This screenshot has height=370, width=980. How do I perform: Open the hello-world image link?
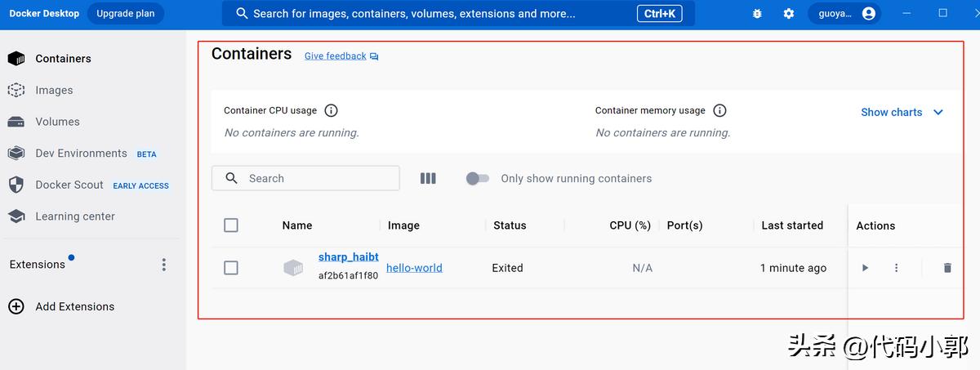(x=414, y=268)
